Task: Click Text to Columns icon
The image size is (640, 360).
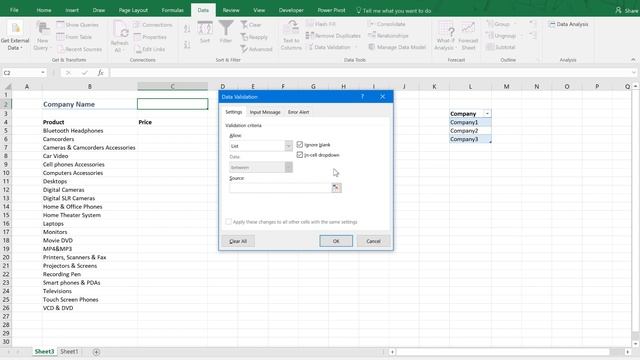Action: tap(291, 36)
